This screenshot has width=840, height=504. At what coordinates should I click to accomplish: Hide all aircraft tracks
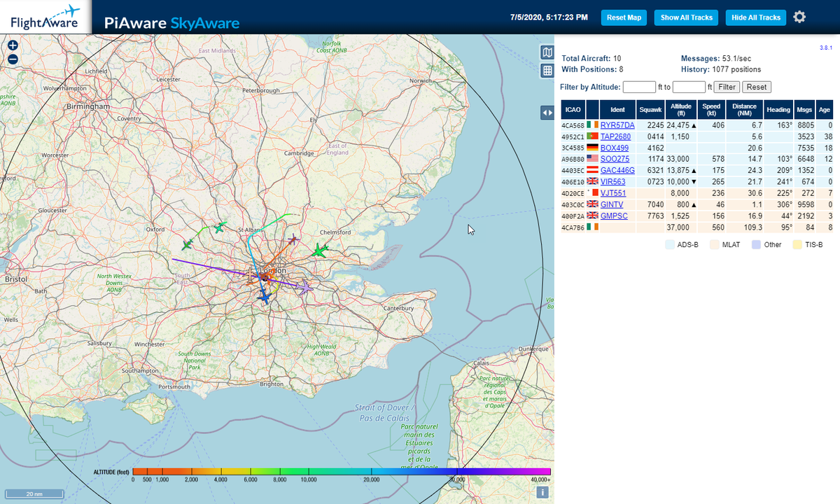[756, 17]
